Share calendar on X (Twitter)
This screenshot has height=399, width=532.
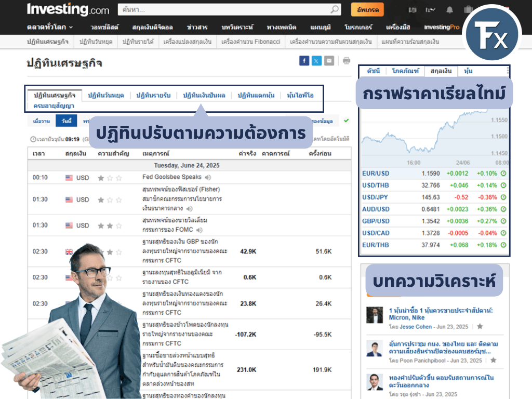[x=316, y=61]
